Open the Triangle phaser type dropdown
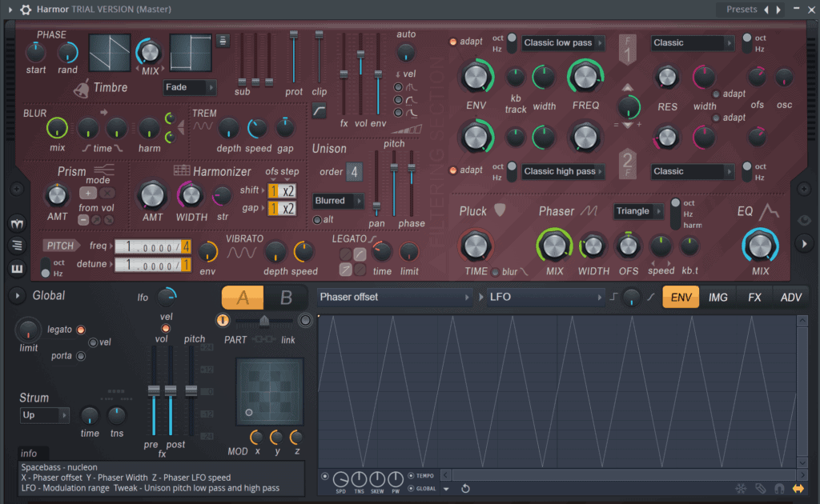The height and width of the screenshot is (504, 820). coord(638,211)
